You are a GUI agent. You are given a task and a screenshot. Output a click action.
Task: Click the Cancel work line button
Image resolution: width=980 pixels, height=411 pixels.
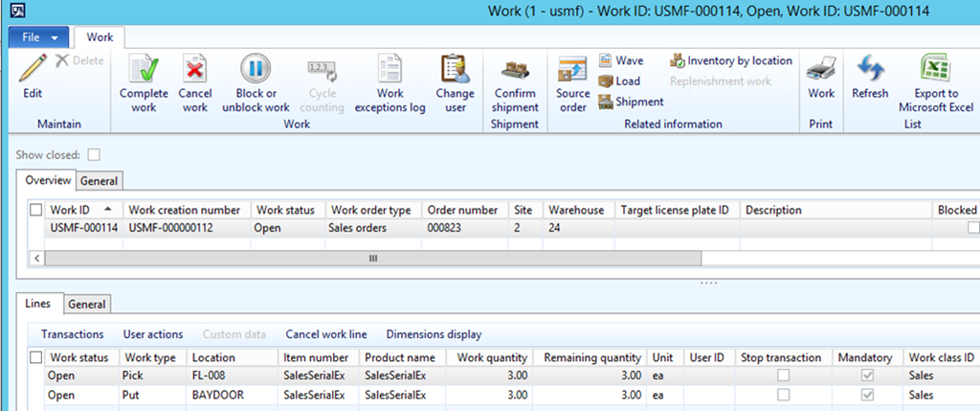coord(325,334)
